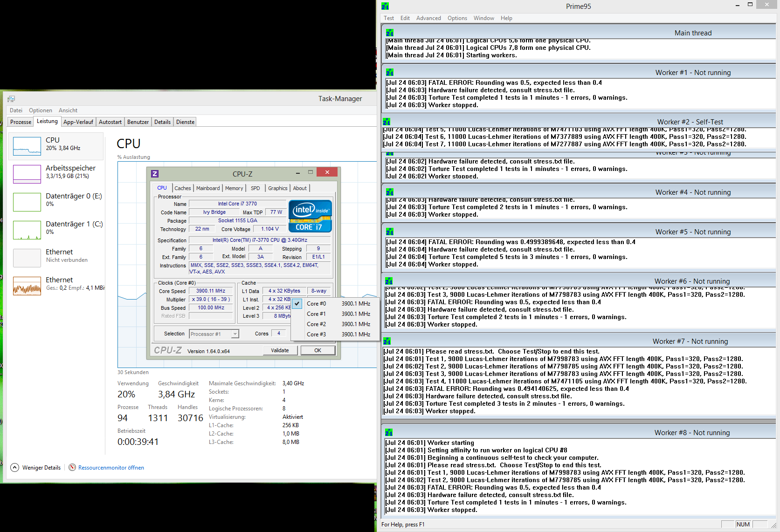The image size is (780, 532).
Task: Open the Test menu in Prime95
Action: coord(389,18)
